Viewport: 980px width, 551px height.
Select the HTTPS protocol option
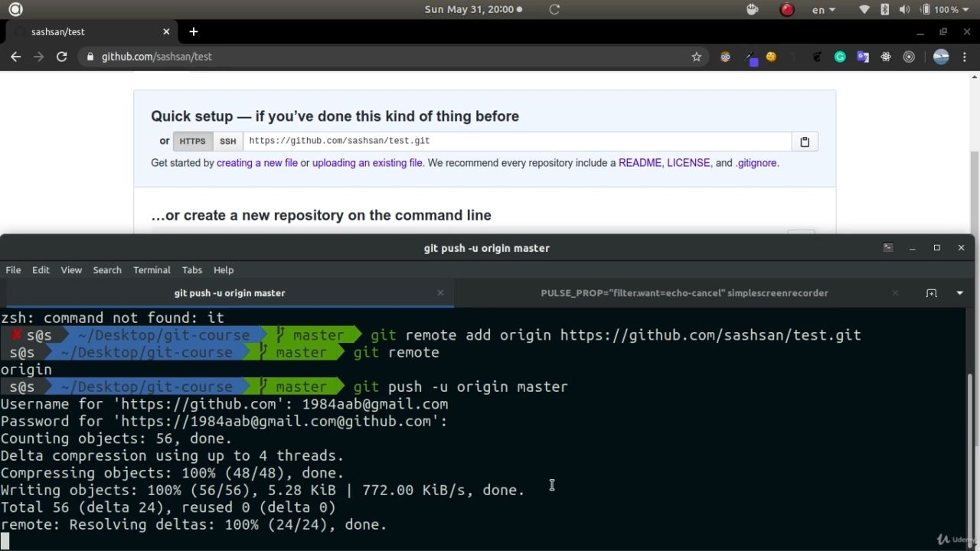coord(192,142)
